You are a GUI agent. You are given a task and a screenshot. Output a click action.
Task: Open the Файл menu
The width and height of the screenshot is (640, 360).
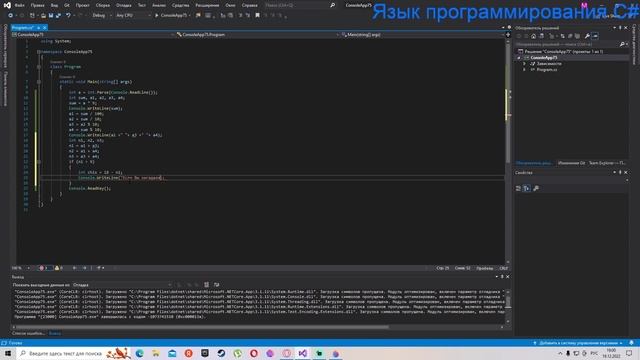[19, 5]
